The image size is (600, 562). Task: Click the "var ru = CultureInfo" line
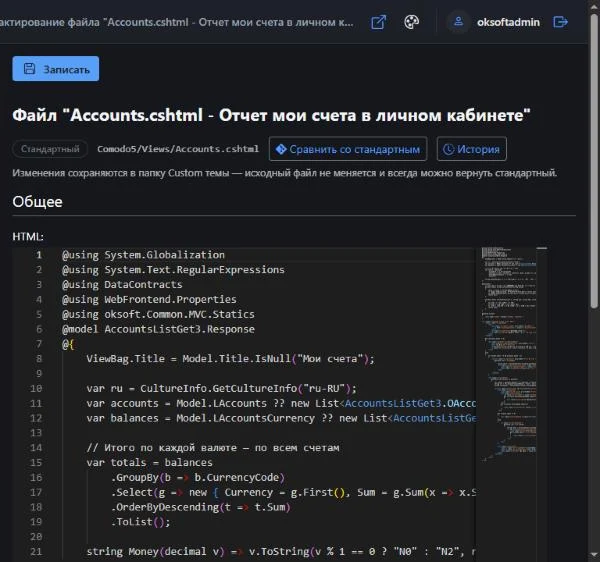click(x=221, y=389)
